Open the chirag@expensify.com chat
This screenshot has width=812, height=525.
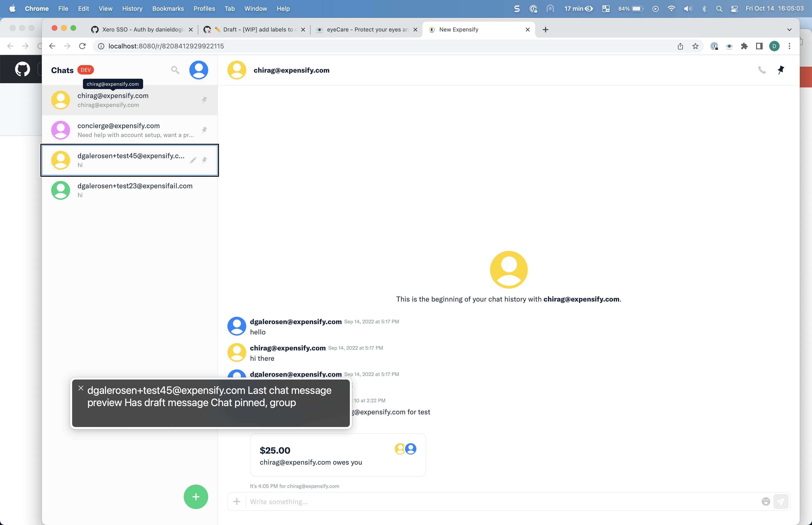(x=130, y=100)
